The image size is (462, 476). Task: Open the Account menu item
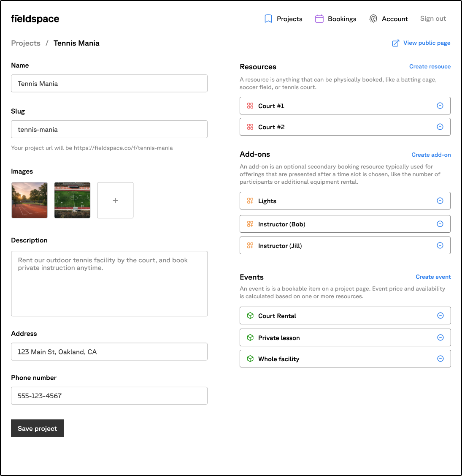tap(394, 19)
